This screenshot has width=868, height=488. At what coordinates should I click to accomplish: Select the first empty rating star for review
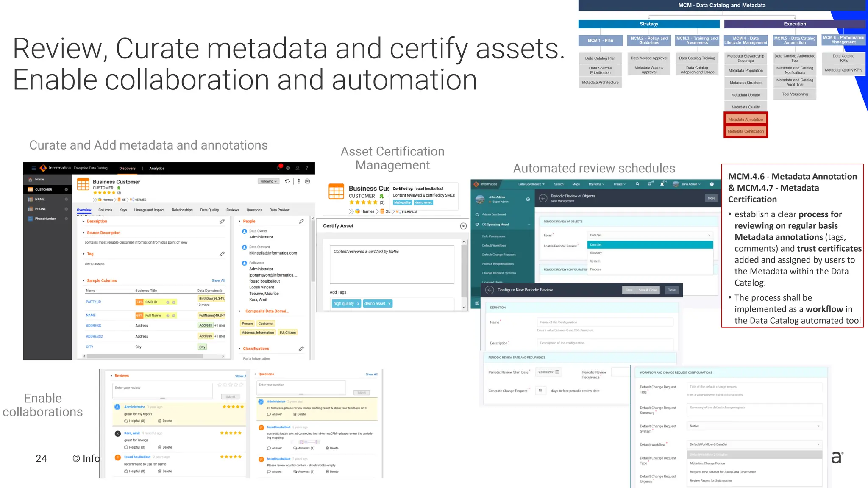(220, 385)
